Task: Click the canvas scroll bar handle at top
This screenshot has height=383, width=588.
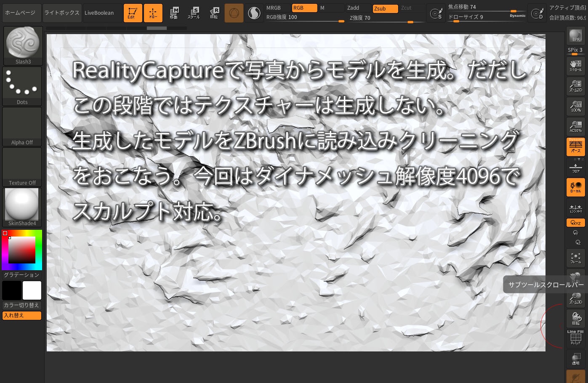Action: 157,28
